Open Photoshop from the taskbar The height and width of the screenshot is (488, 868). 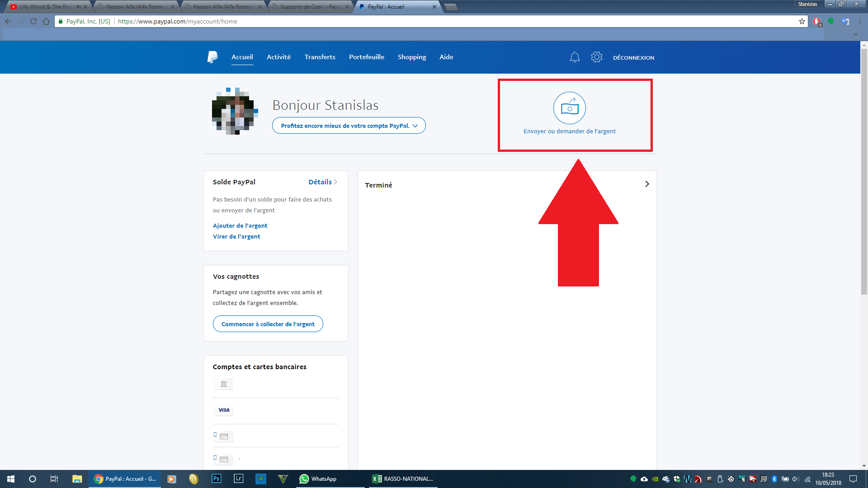(216, 479)
